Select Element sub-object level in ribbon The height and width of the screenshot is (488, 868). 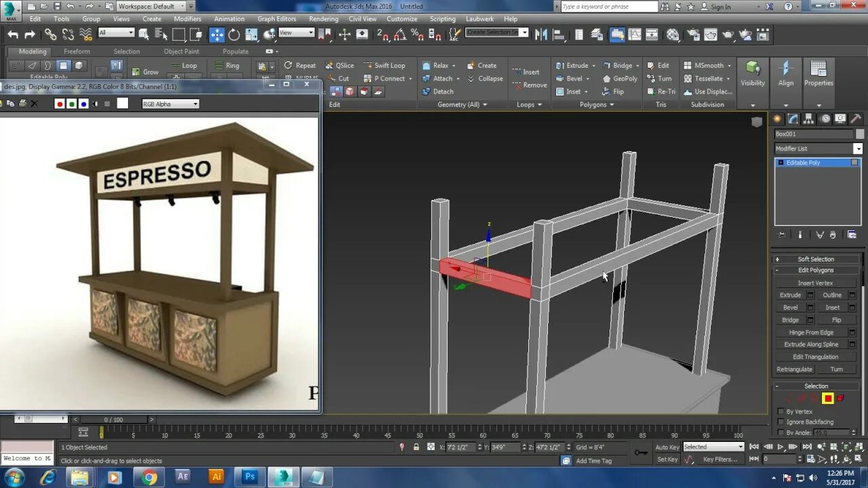point(79,66)
